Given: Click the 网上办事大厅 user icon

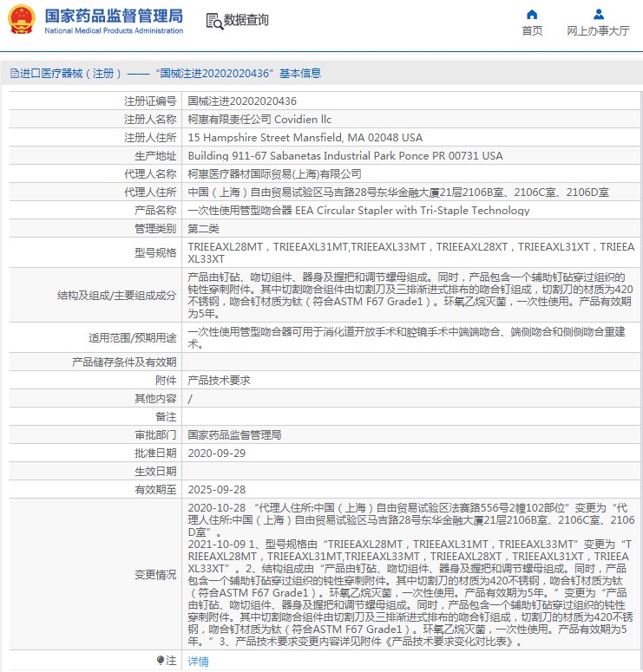Looking at the screenshot, I should click(x=599, y=14).
